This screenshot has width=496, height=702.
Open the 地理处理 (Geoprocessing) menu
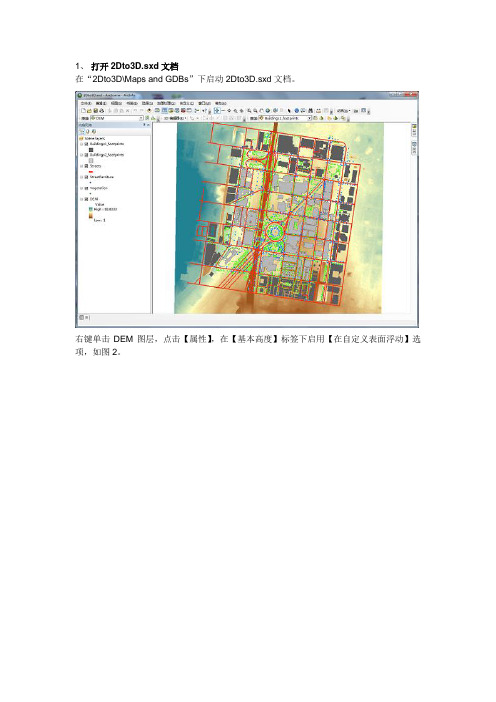point(166,103)
